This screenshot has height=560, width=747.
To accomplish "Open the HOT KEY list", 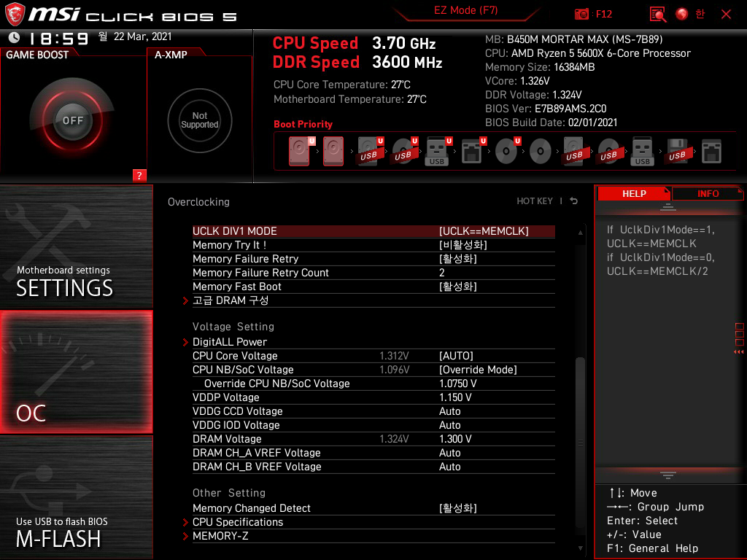I will point(535,201).
